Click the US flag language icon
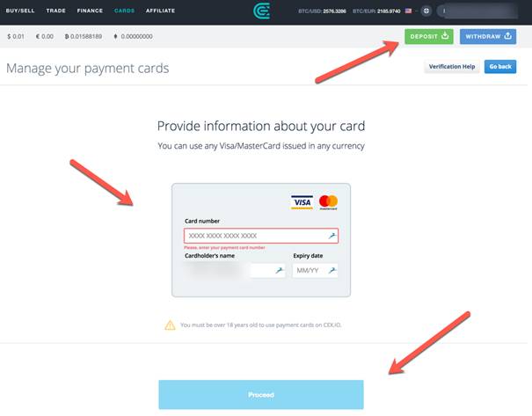532x416 pixels. (x=409, y=11)
